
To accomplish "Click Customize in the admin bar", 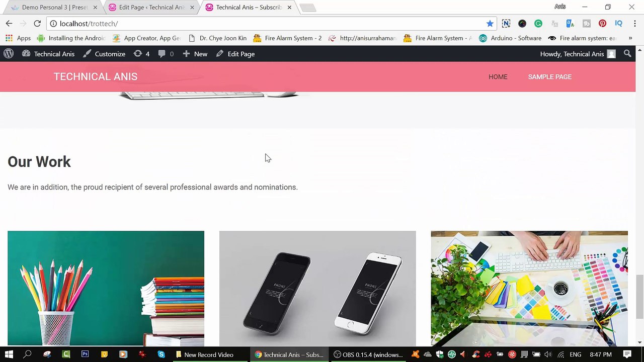I will click(x=104, y=54).
